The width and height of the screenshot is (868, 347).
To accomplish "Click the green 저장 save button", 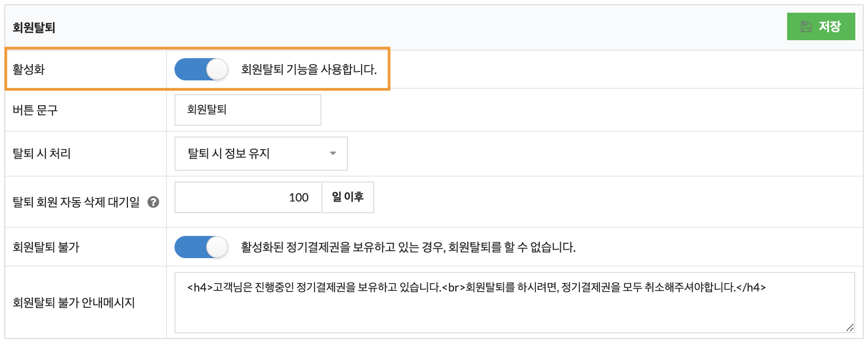I will coord(820,26).
